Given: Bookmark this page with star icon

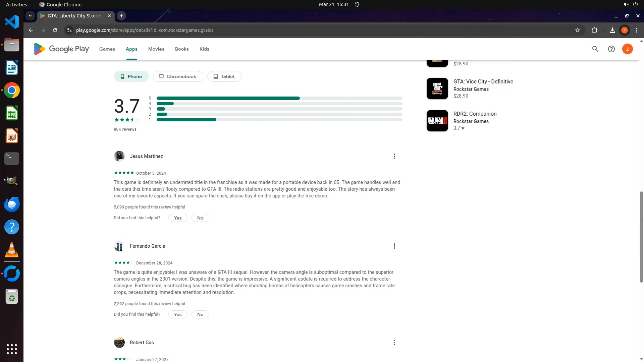Looking at the screenshot, I should 577,30.
